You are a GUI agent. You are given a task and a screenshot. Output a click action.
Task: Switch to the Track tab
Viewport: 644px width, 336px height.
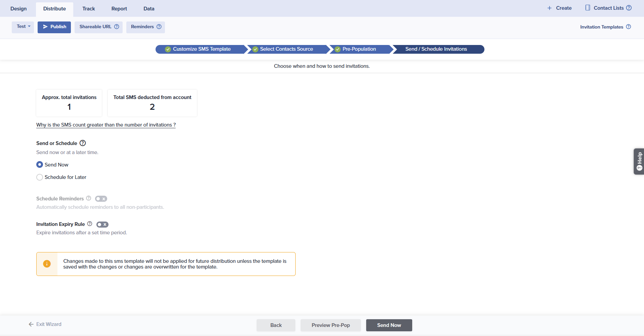click(89, 9)
